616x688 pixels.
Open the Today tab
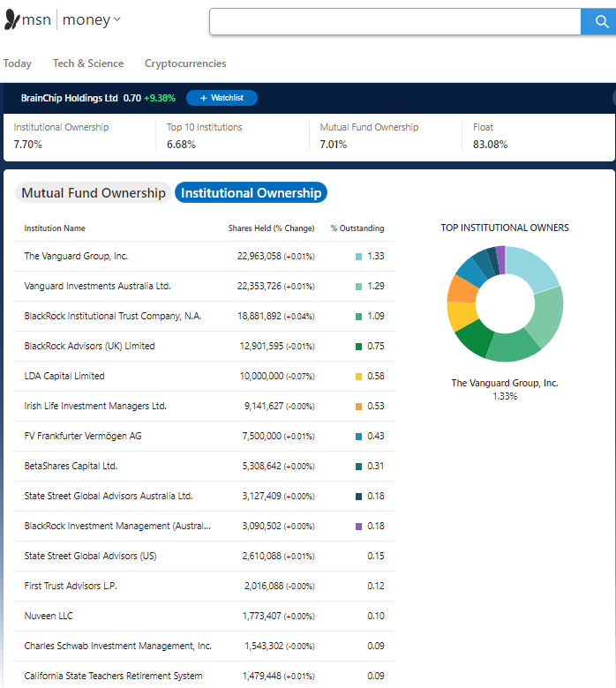(17, 64)
